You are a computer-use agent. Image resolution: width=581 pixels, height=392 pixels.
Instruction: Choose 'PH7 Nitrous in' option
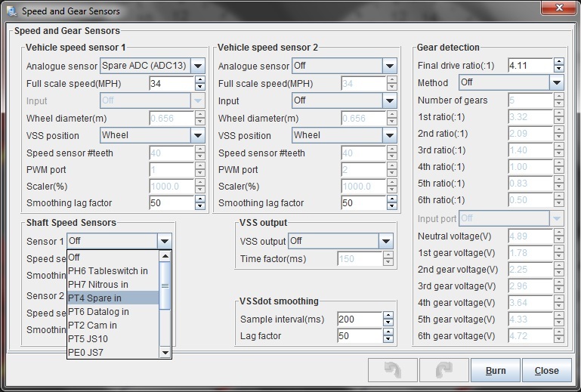point(113,284)
